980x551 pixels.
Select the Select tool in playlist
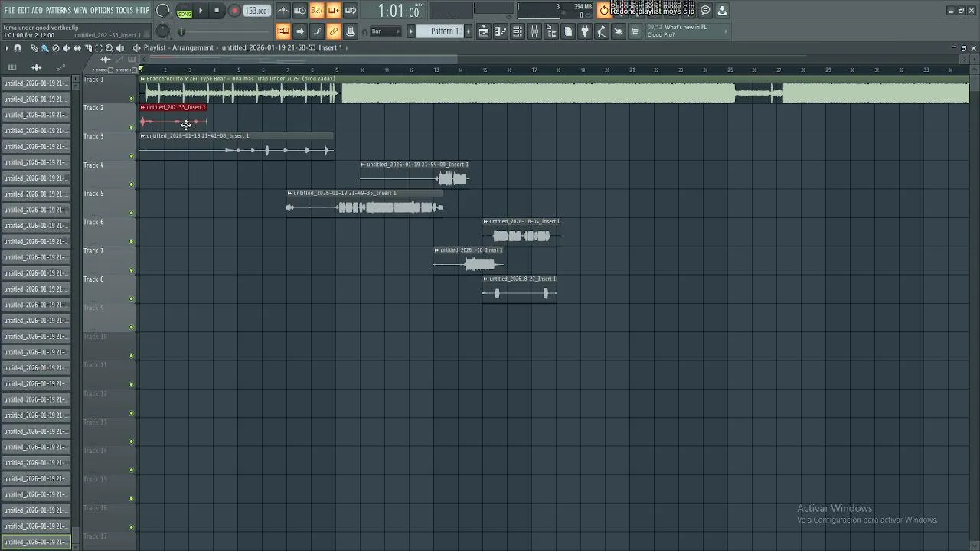tap(99, 48)
